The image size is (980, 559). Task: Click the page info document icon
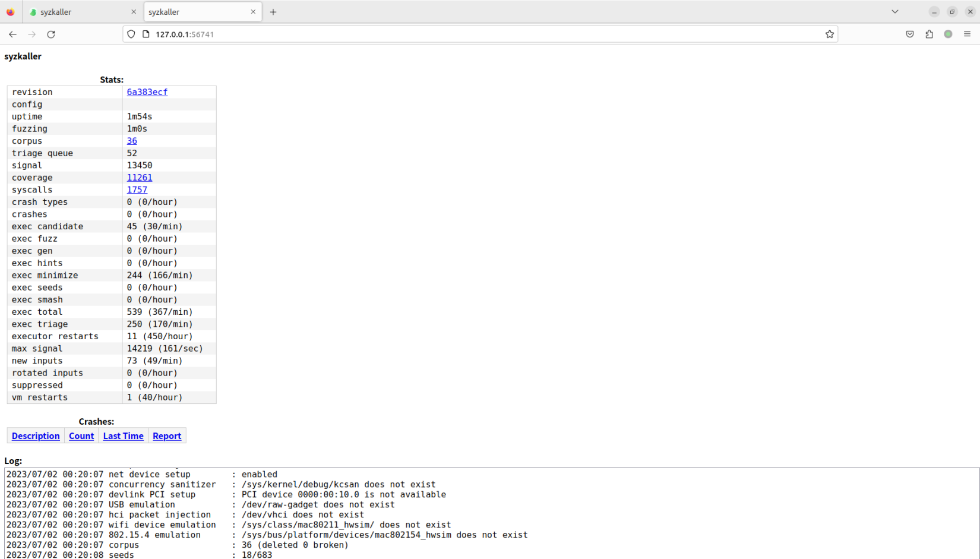(146, 34)
